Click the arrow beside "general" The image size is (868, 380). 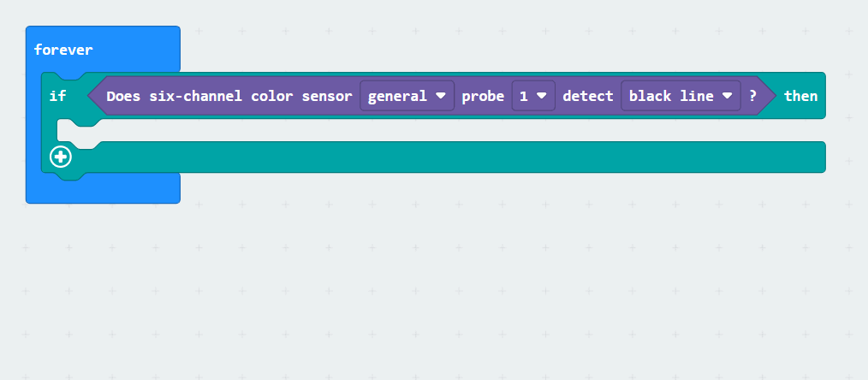pyautogui.click(x=441, y=96)
